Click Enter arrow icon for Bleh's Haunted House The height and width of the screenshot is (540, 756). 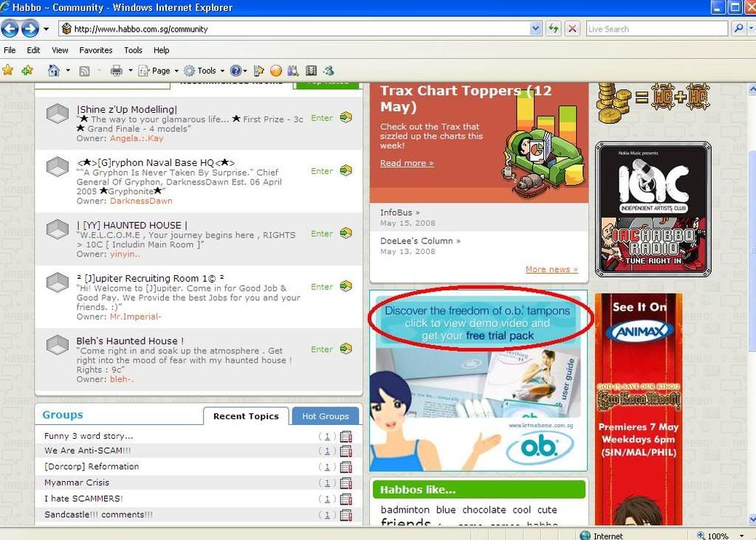click(x=346, y=349)
